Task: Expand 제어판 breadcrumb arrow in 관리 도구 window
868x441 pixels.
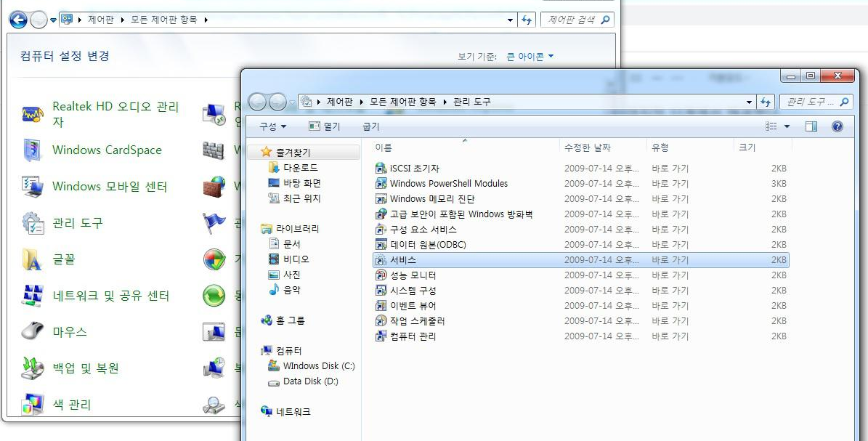Action: pos(362,102)
